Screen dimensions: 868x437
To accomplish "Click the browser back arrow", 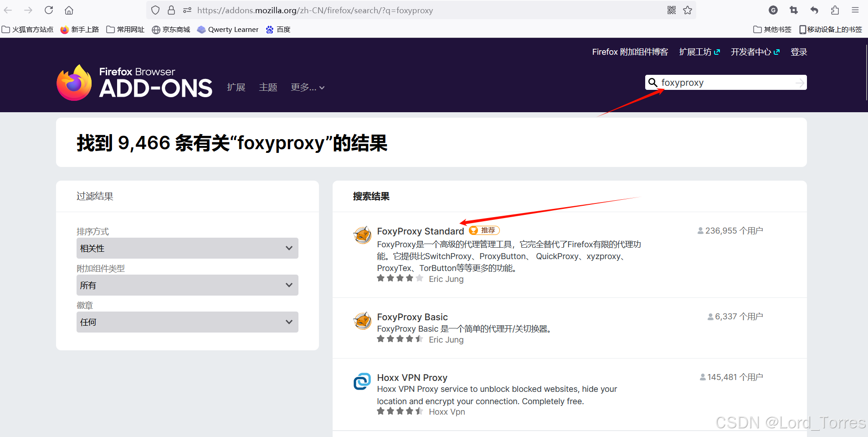I will (x=8, y=10).
